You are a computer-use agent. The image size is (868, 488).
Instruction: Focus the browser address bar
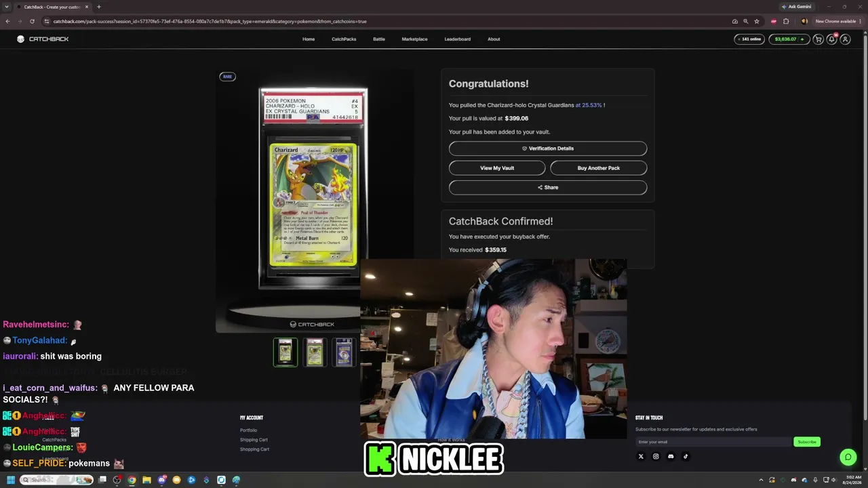pos(390,21)
